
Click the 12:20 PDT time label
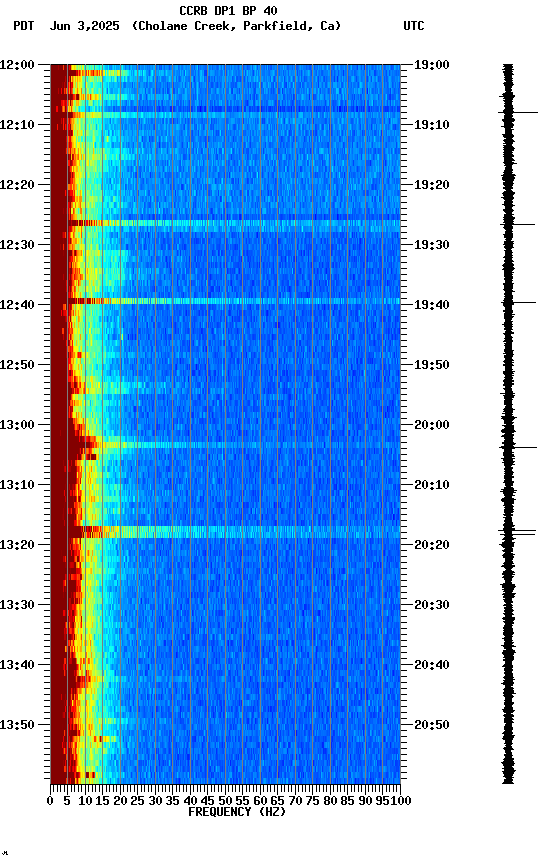[17, 185]
